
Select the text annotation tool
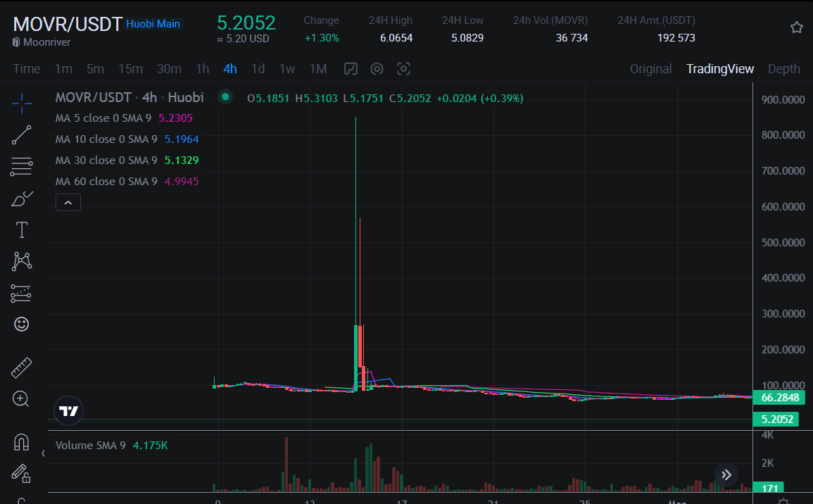pyautogui.click(x=21, y=229)
